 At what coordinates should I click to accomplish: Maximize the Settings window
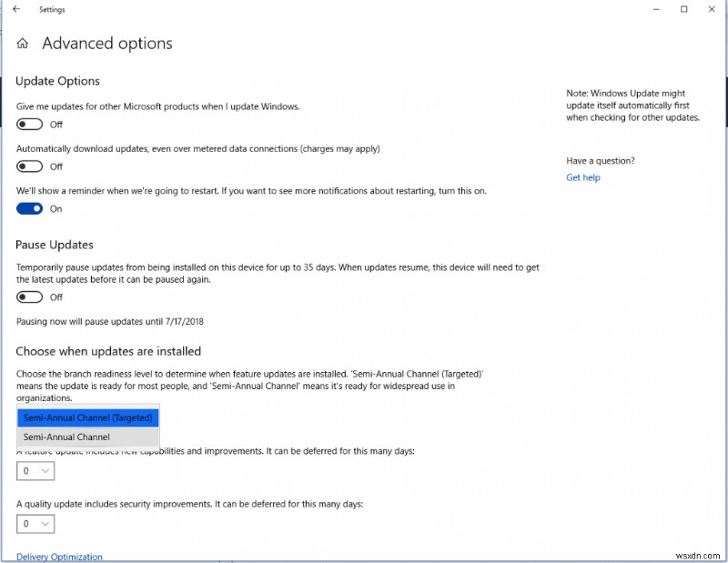(x=685, y=9)
